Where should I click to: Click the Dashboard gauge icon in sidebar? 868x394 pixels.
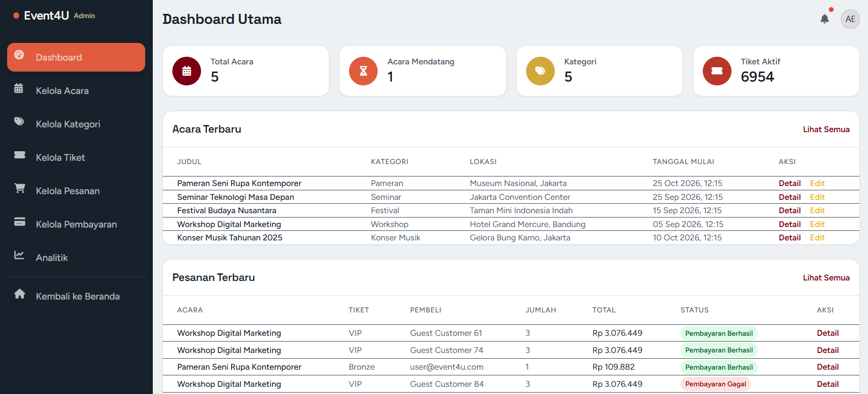[x=19, y=55]
